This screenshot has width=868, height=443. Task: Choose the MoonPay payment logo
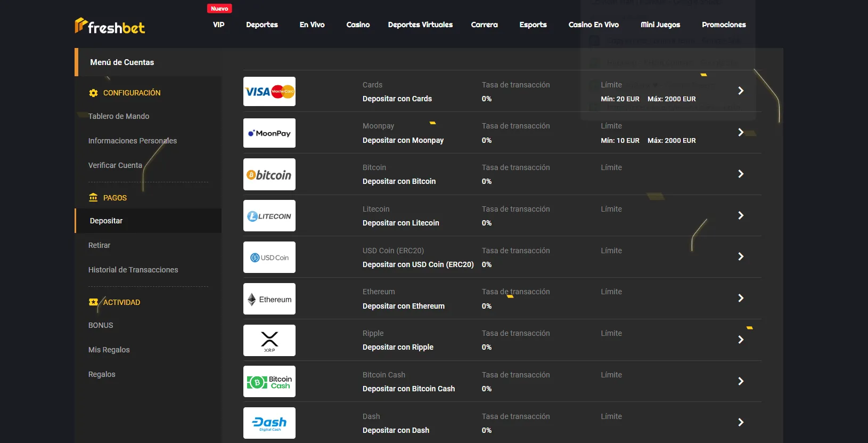click(x=269, y=133)
